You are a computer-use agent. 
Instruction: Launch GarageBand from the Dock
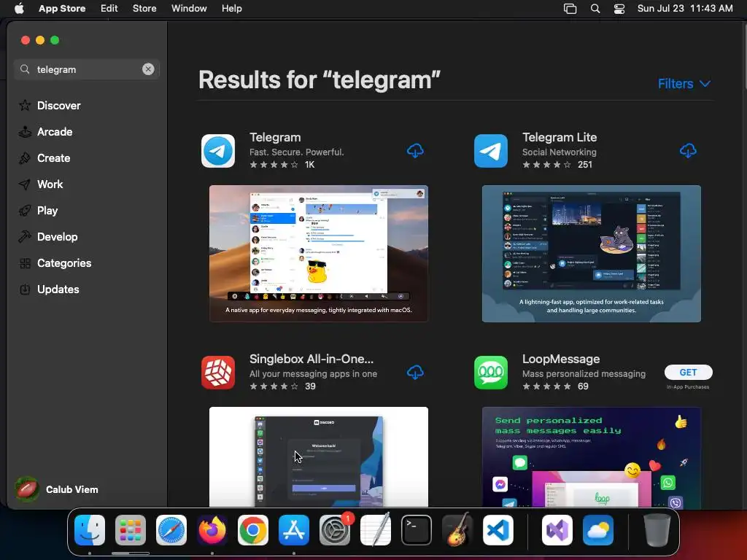tap(457, 530)
